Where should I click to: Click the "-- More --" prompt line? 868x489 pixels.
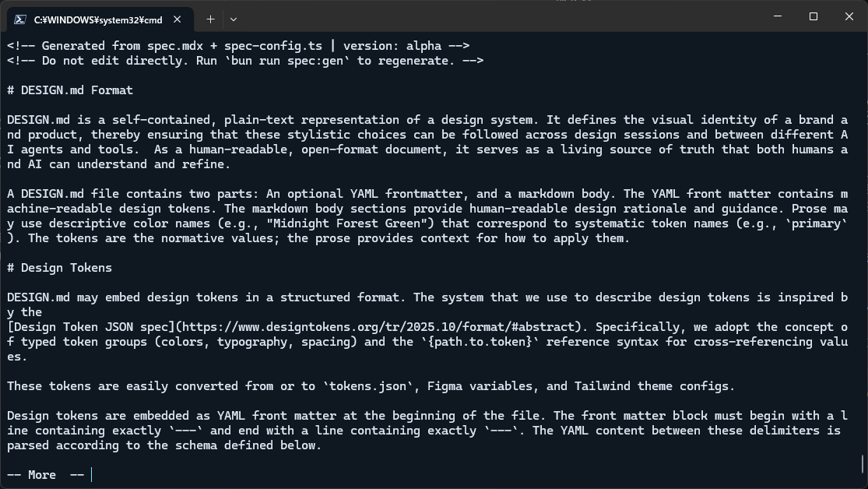[x=45, y=475]
